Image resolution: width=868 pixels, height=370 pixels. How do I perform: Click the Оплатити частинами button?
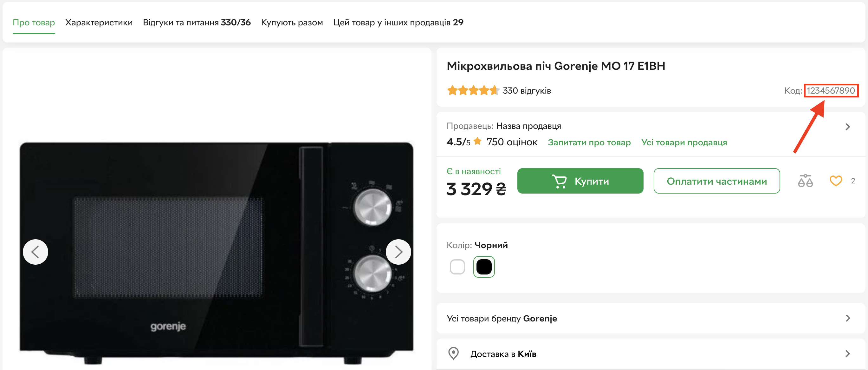click(716, 181)
